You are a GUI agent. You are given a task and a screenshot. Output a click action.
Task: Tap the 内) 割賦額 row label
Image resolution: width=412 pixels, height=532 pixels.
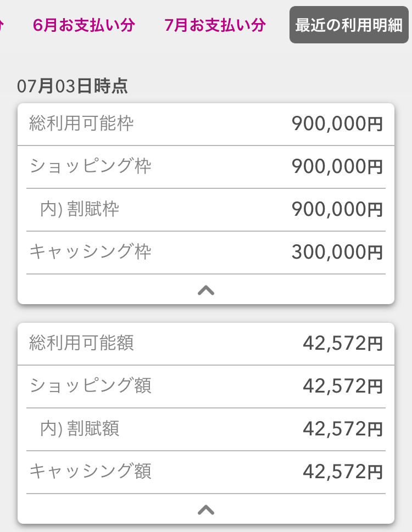tap(80, 429)
